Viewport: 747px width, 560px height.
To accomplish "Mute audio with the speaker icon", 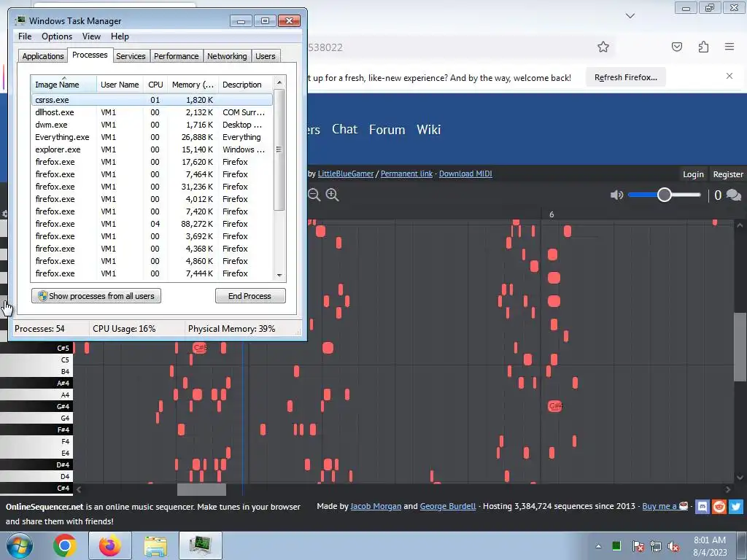I will click(616, 195).
